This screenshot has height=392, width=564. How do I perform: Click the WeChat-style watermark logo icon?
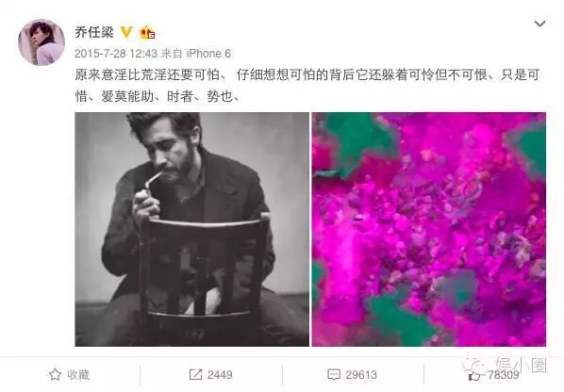pyautogui.click(x=474, y=366)
